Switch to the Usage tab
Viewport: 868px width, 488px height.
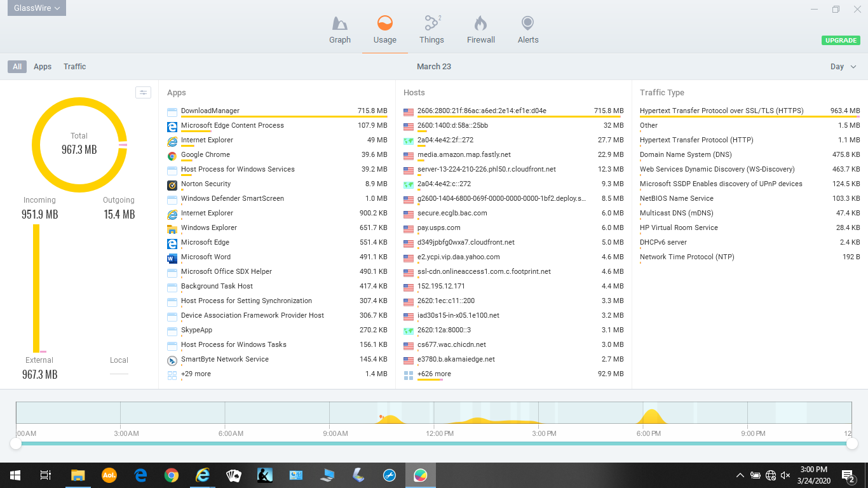384,30
